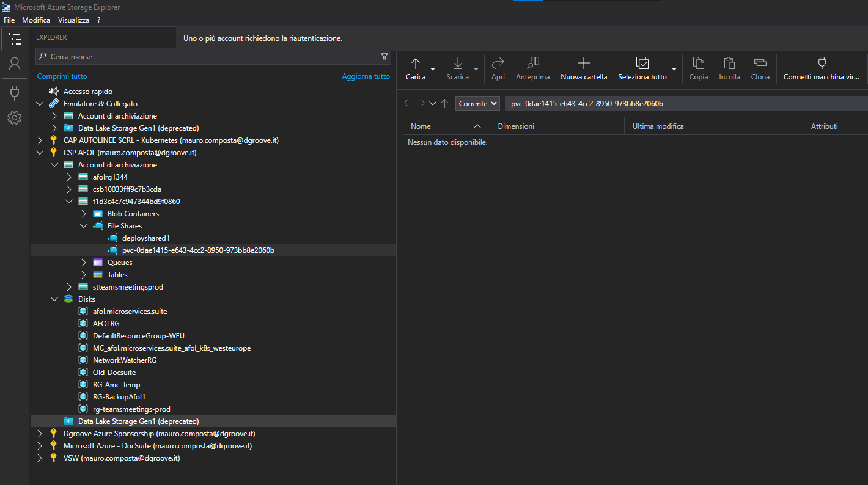This screenshot has height=485, width=868.
Task: Open the ? help menu
Action: [x=98, y=20]
